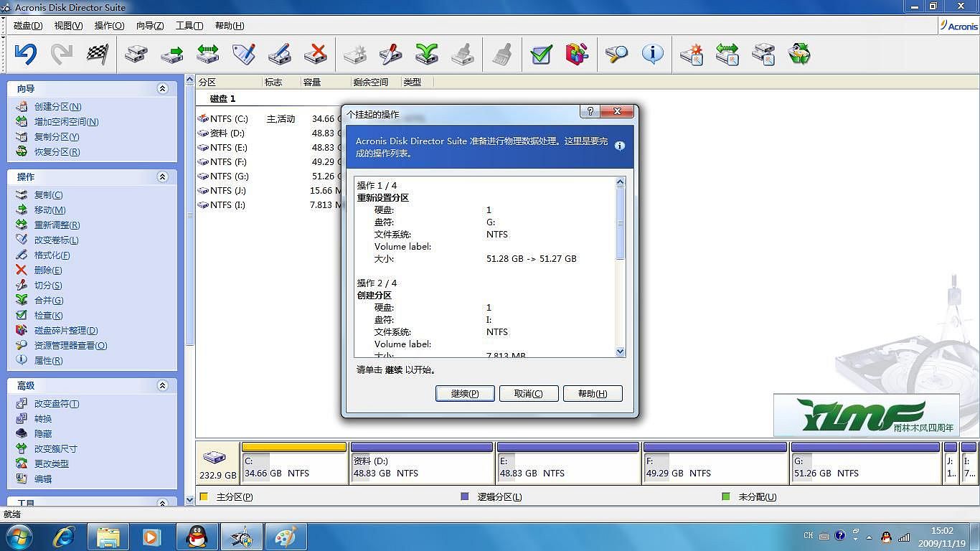Click the dialog scrollbar down arrow
This screenshot has height=551, width=980.
coord(620,352)
